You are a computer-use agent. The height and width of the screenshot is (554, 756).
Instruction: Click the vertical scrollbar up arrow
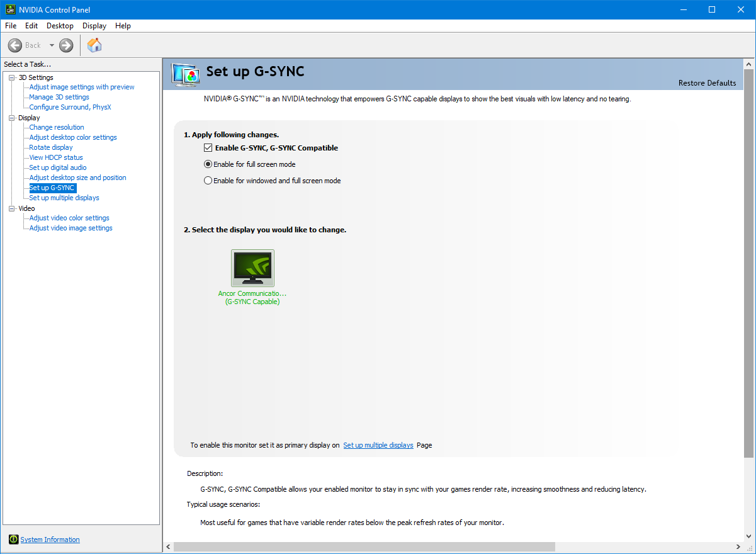(748, 64)
